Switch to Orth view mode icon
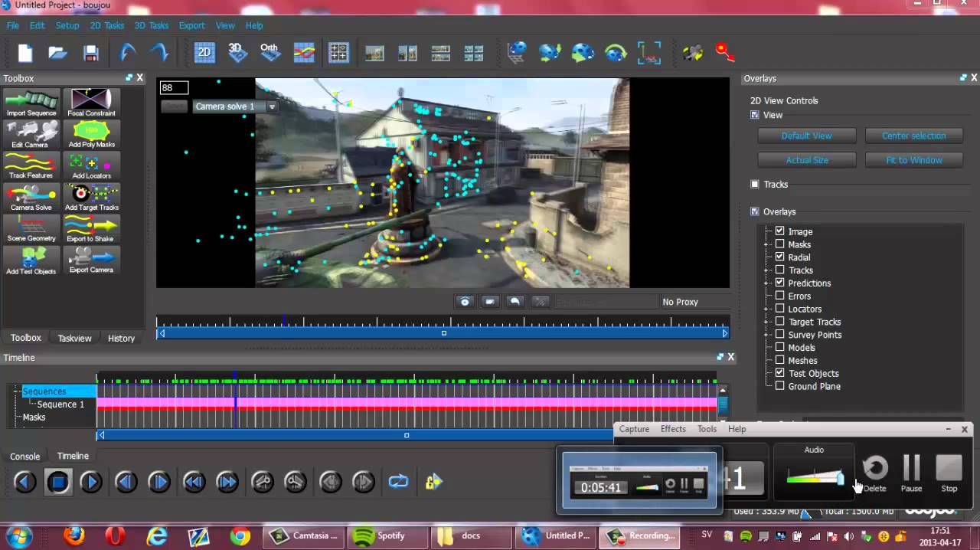 pos(269,52)
